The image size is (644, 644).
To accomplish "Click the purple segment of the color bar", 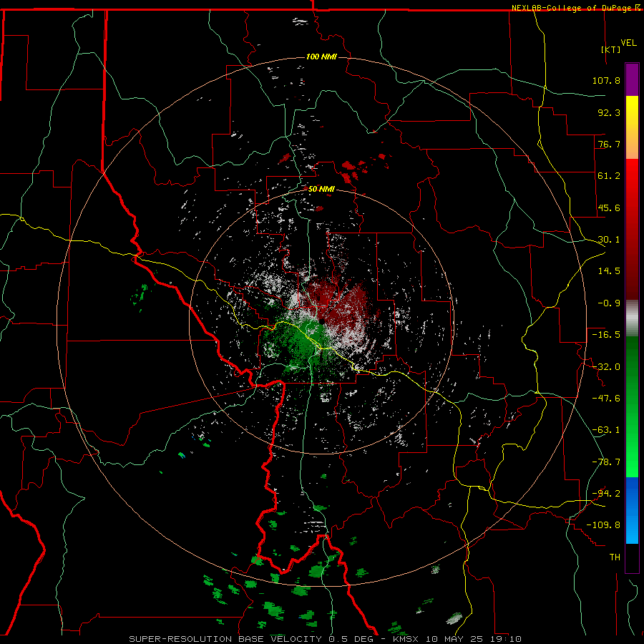I will [x=632, y=79].
